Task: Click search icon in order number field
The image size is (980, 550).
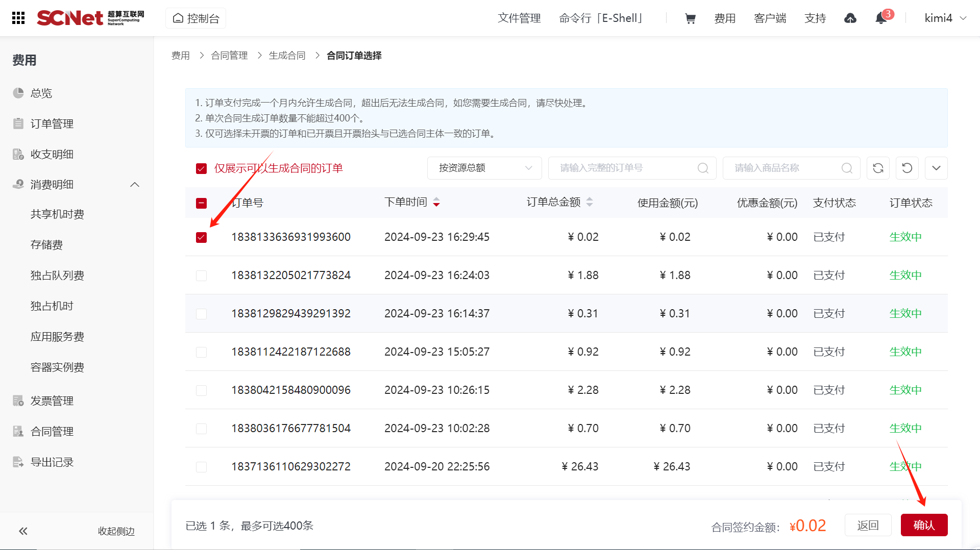Action: tap(703, 168)
